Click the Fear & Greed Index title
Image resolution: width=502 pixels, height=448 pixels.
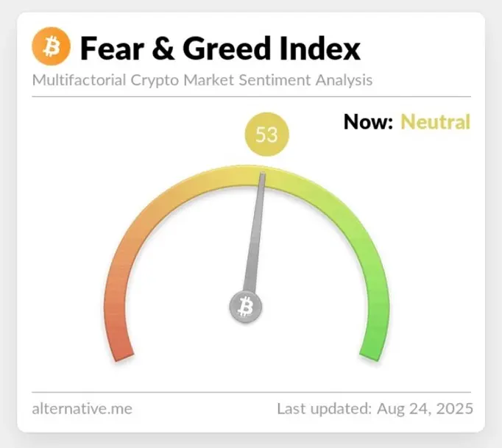pyautogui.click(x=220, y=48)
